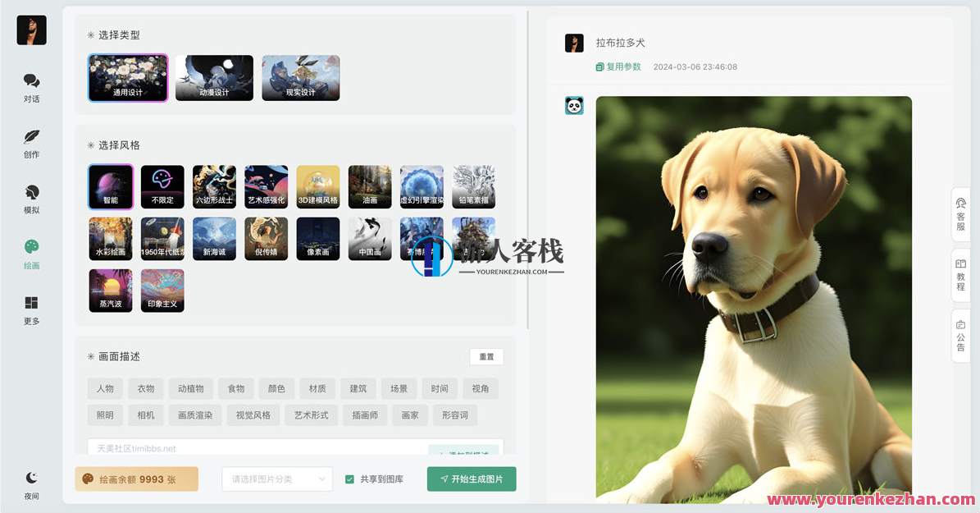The height and width of the screenshot is (513, 980).
Task: Click the 复用参数 reuse parameters link
Action: click(x=618, y=67)
